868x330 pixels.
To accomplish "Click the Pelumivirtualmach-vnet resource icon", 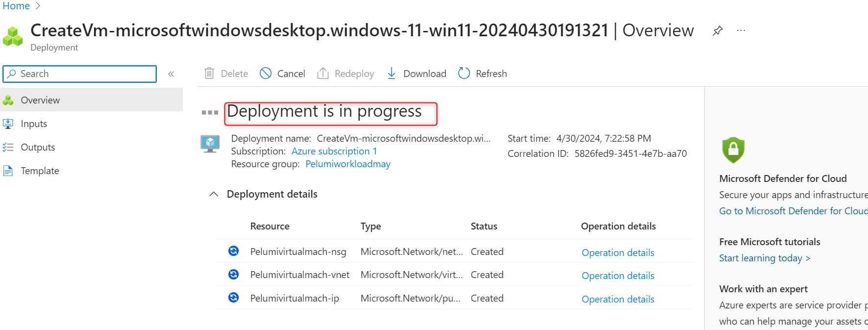I will (234, 275).
